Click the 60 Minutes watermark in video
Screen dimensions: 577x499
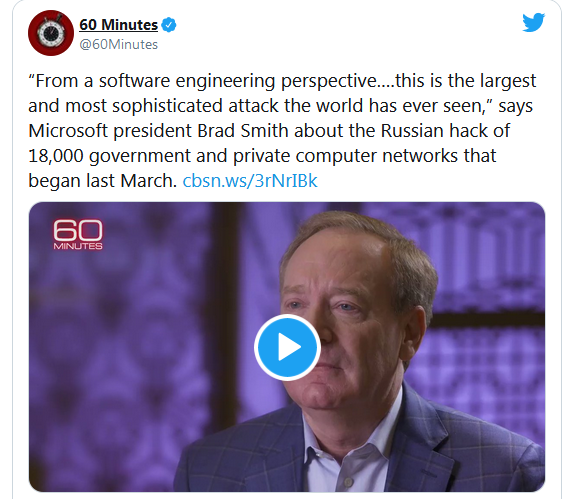click(78, 234)
